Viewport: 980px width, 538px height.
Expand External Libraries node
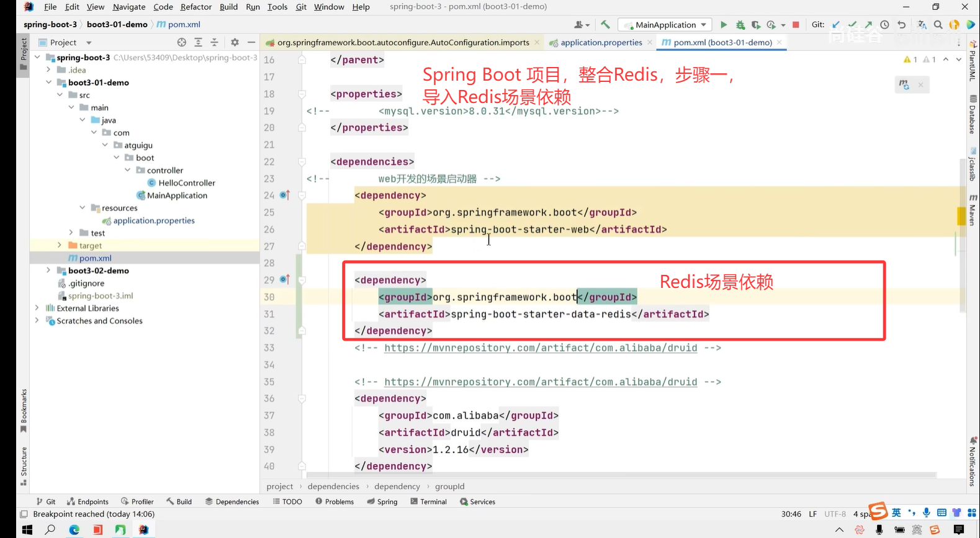click(x=38, y=308)
